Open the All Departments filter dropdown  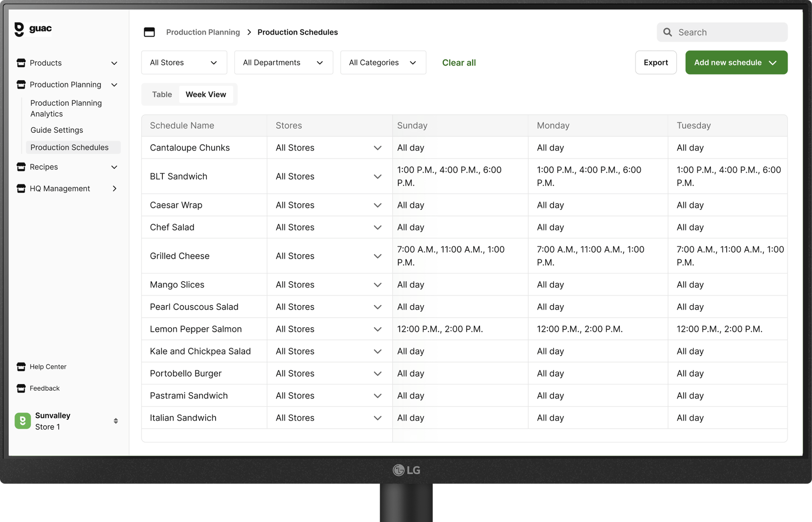pyautogui.click(x=284, y=62)
